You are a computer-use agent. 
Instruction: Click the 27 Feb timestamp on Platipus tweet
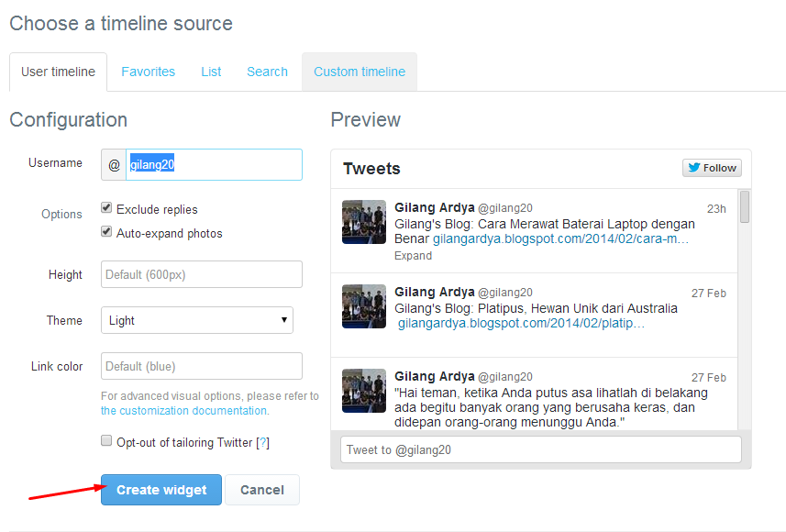pyautogui.click(x=709, y=293)
